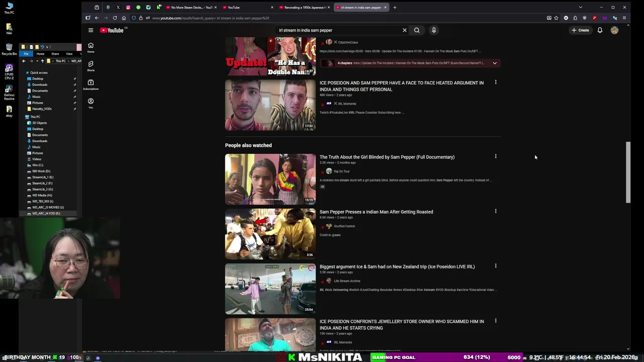This screenshot has height=362, width=644.
Task: Open options for Sam Pepper Presses video
Action: [496, 211]
